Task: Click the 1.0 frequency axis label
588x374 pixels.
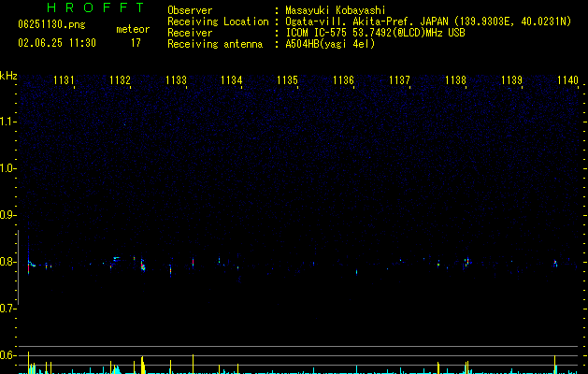Action: 7,168
